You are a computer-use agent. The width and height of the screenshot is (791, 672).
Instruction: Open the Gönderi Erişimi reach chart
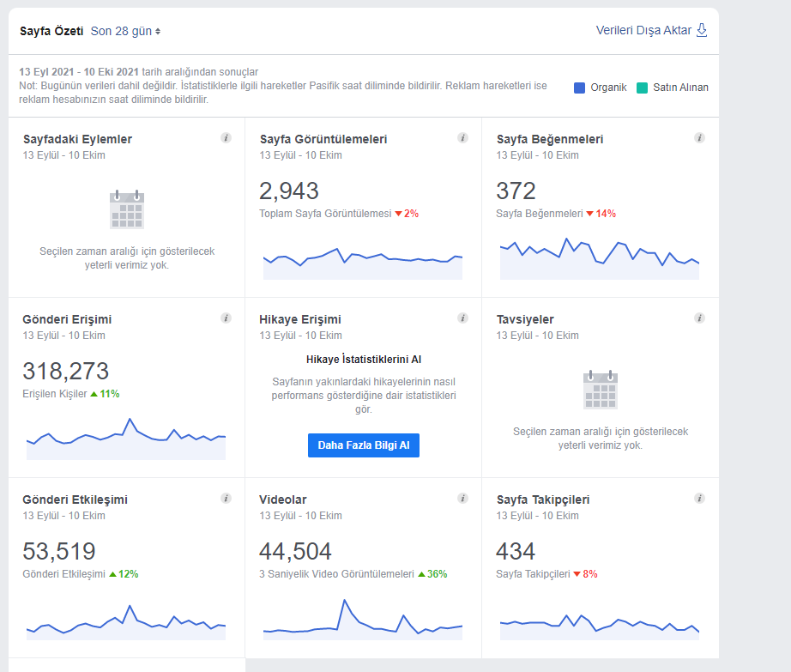(x=126, y=439)
